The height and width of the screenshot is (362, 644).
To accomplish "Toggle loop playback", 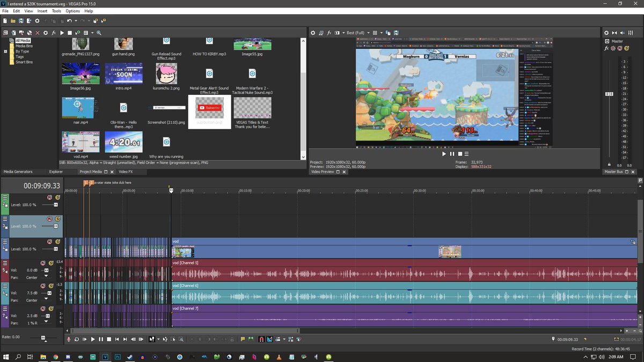I will [77, 339].
